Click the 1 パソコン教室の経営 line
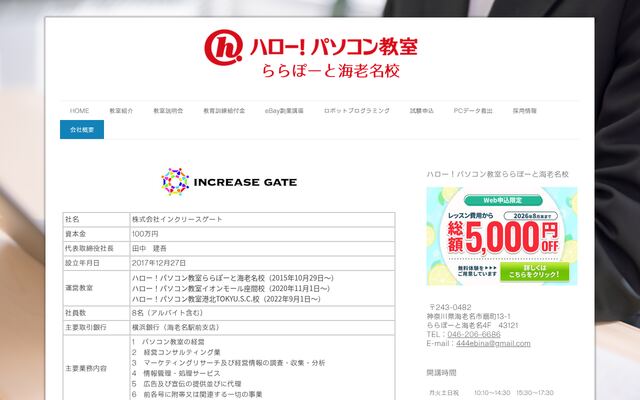Viewport: 640px width, 400px height. 168,342
